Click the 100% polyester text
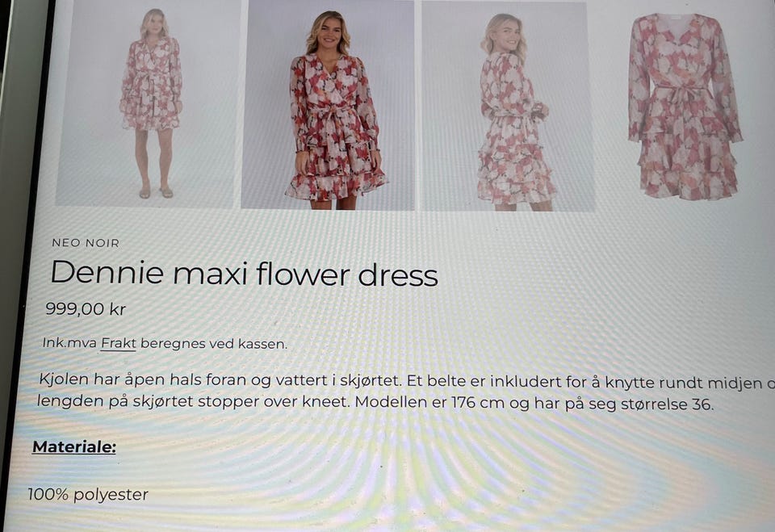This screenshot has width=775, height=532. coord(88,494)
